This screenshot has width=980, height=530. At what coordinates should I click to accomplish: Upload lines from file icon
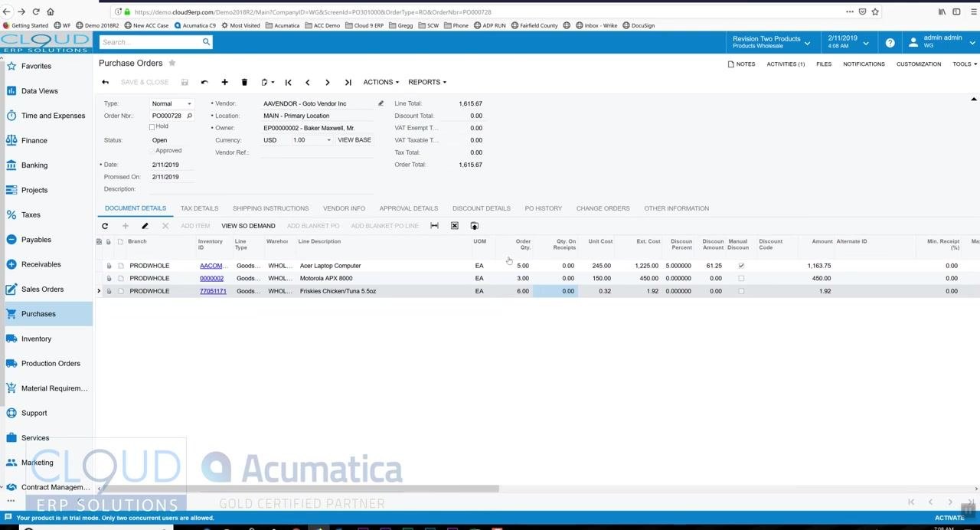point(474,226)
